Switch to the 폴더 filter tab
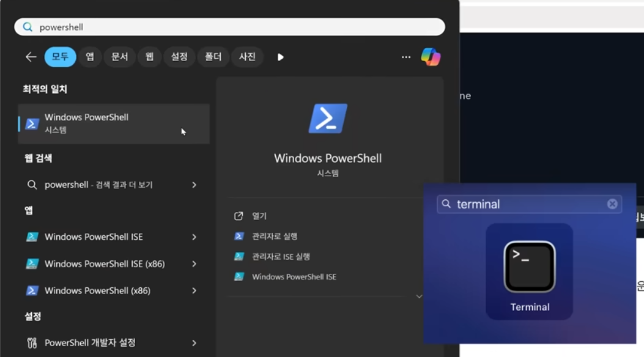The height and width of the screenshot is (357, 644). point(213,57)
